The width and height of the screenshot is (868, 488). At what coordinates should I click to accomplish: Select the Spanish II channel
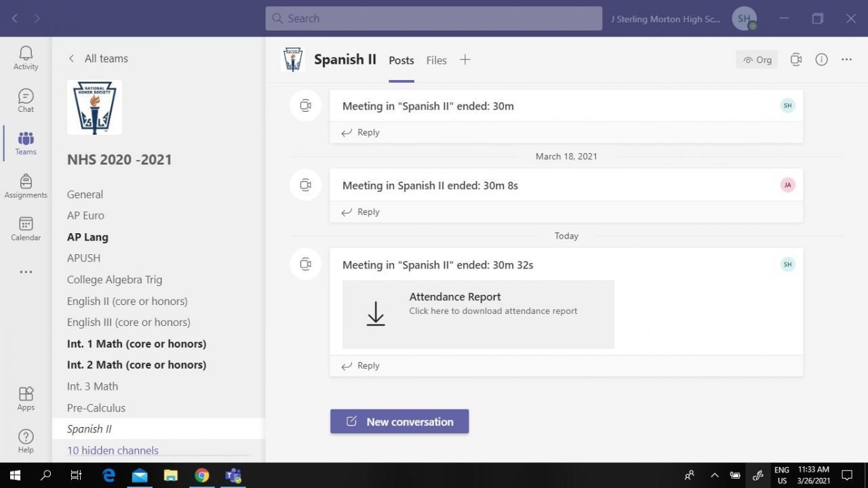click(x=158, y=429)
